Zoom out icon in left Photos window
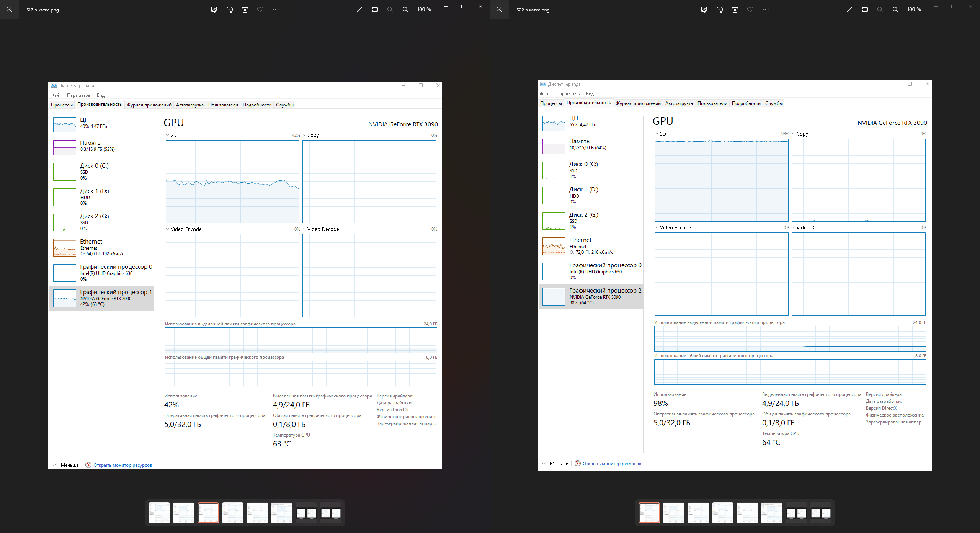980x533 pixels. (x=390, y=10)
